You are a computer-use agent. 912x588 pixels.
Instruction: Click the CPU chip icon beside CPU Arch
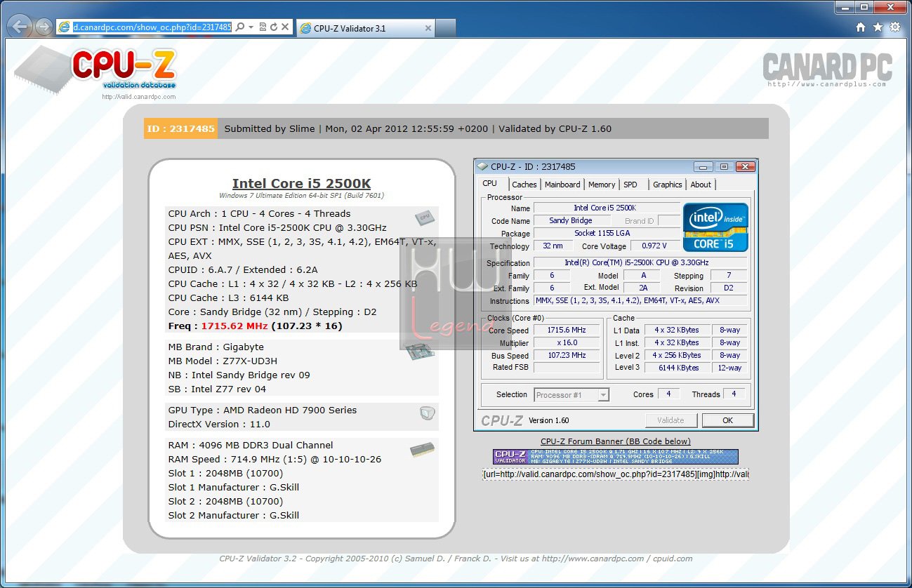coord(423,218)
